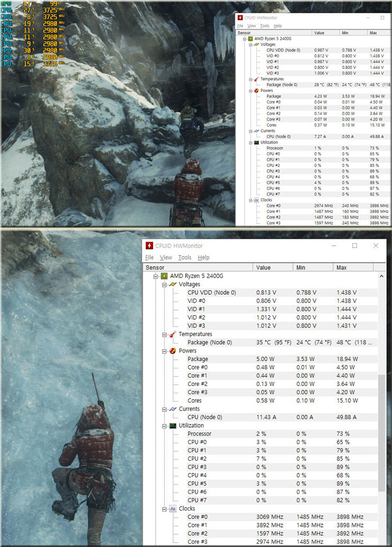Click the Powers flame icon in the small window

tap(256, 90)
